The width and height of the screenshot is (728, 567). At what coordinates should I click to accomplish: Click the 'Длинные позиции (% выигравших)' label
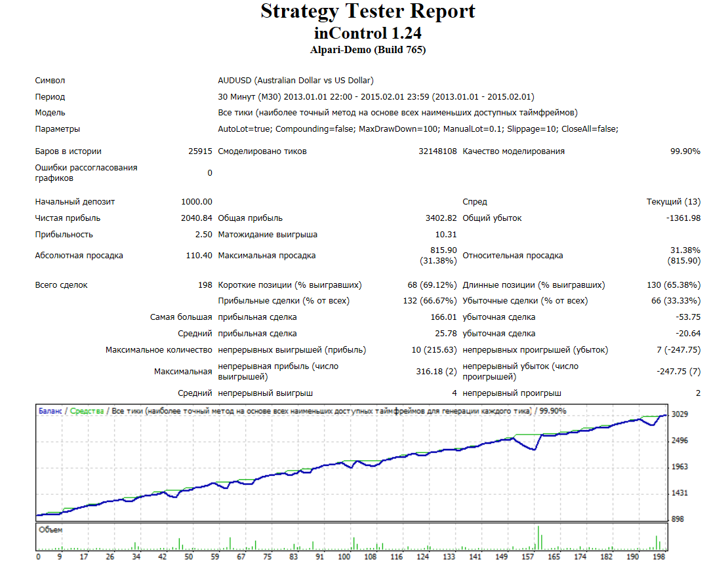[x=534, y=285]
